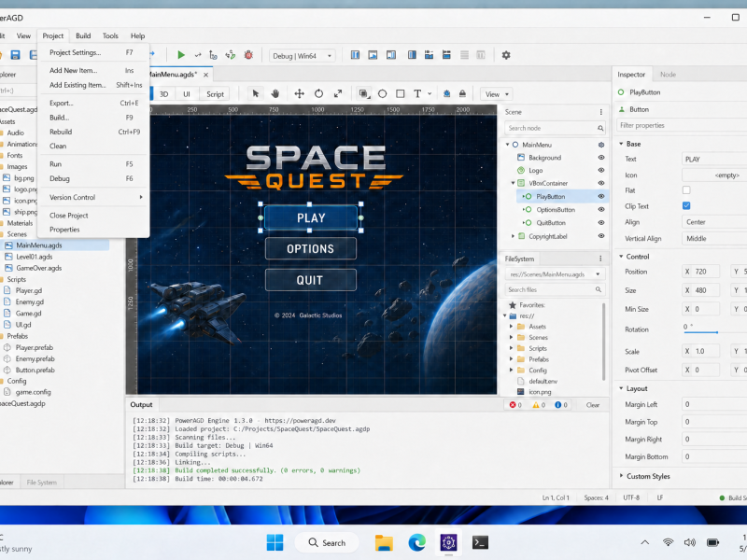Open the settings gear in the toolbar

(x=506, y=55)
